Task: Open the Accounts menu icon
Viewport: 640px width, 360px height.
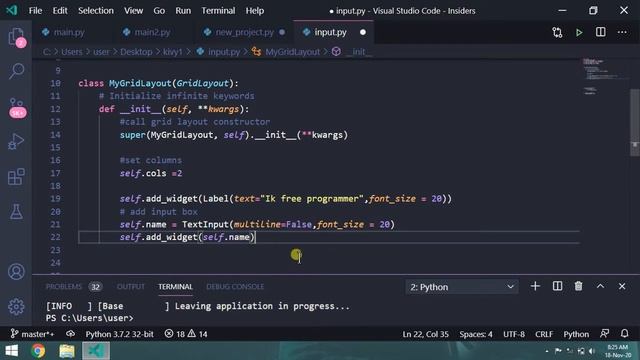Action: pos(16,272)
